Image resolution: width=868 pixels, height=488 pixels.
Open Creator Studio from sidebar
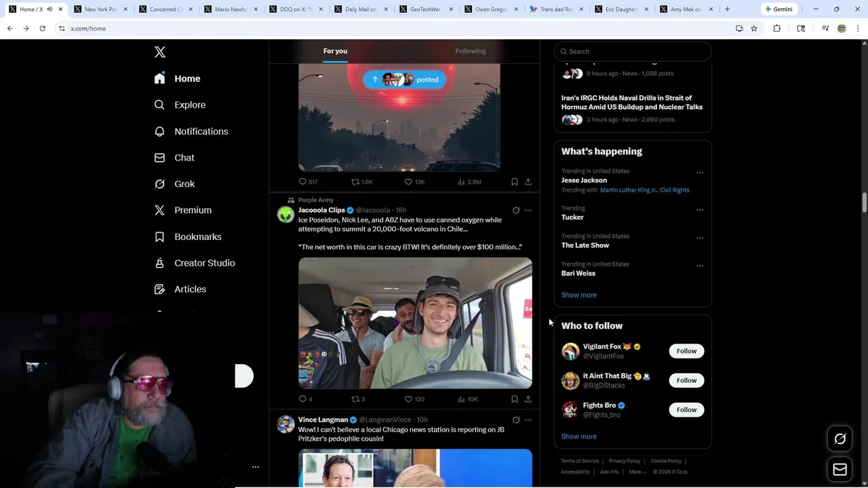tap(195, 263)
